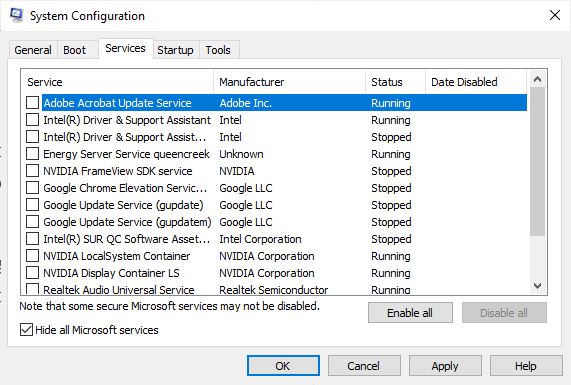Screen dimensions: 571x385
Task: Select NVIDIA Display Container LS row text
Action: click(111, 273)
